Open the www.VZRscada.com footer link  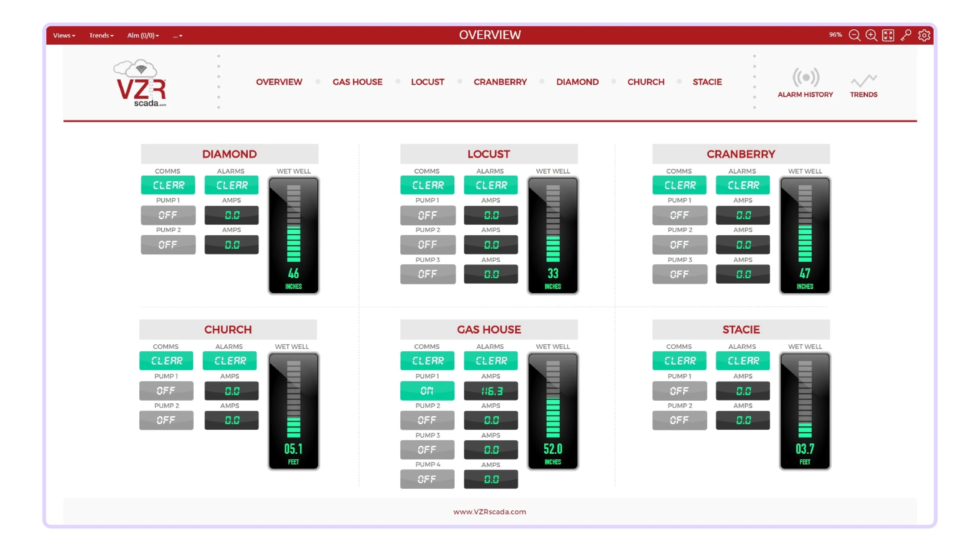point(490,512)
